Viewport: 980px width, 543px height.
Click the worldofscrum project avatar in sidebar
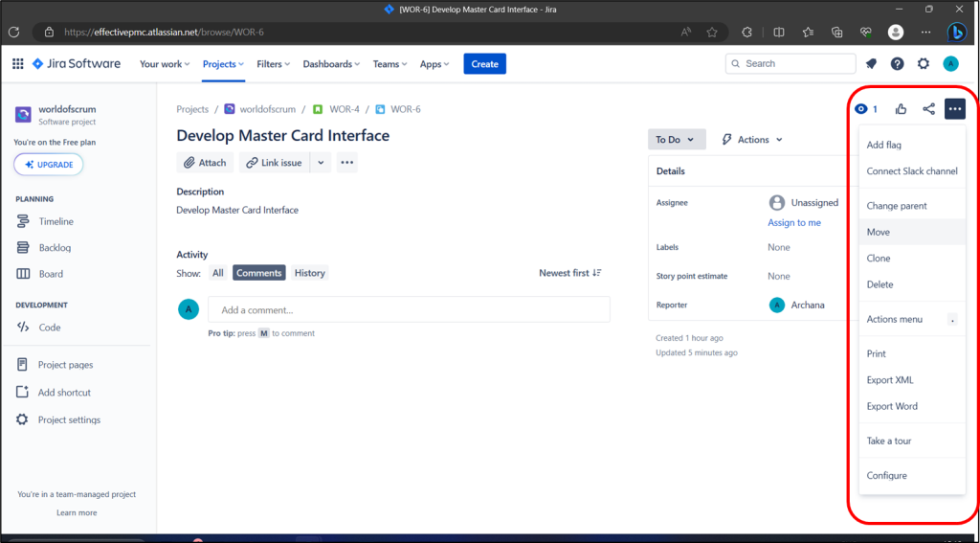pyautogui.click(x=23, y=115)
